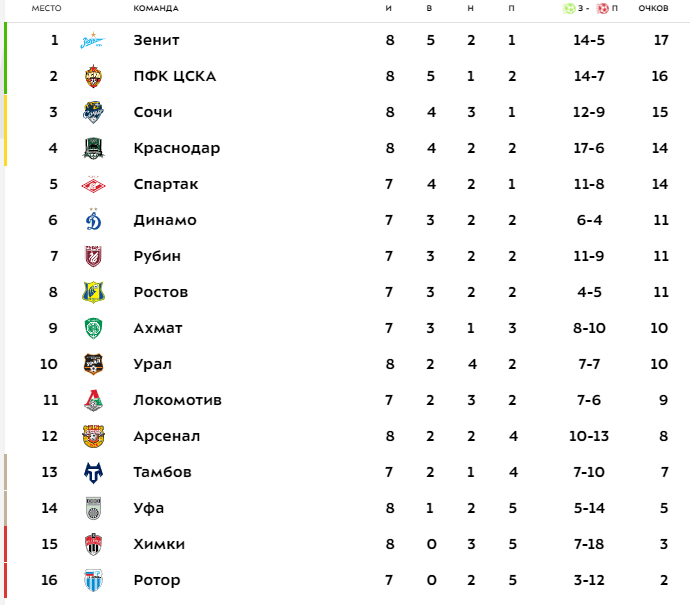This screenshot has width=690, height=605.
Task: Open the Рубин team page link
Action: (157, 257)
